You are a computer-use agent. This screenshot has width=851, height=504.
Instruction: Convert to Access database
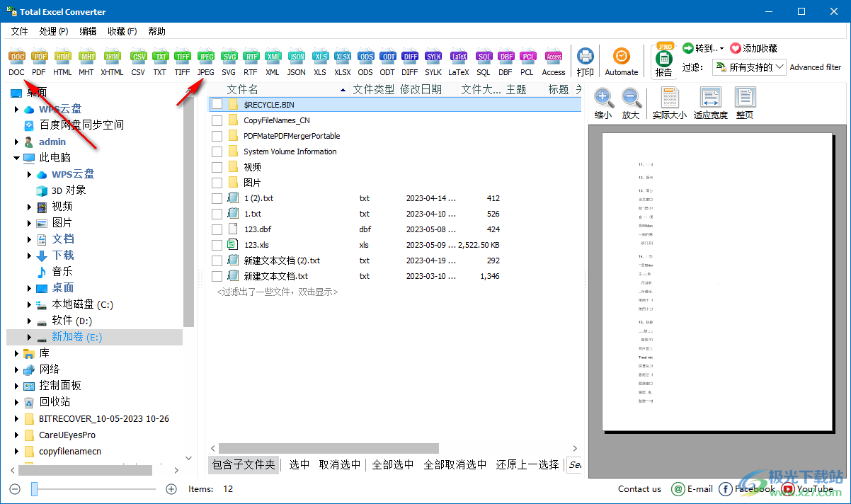tap(554, 62)
